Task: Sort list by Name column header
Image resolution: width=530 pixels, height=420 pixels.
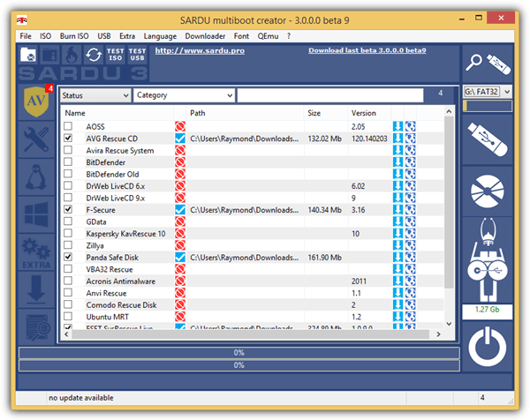Action: (x=117, y=113)
